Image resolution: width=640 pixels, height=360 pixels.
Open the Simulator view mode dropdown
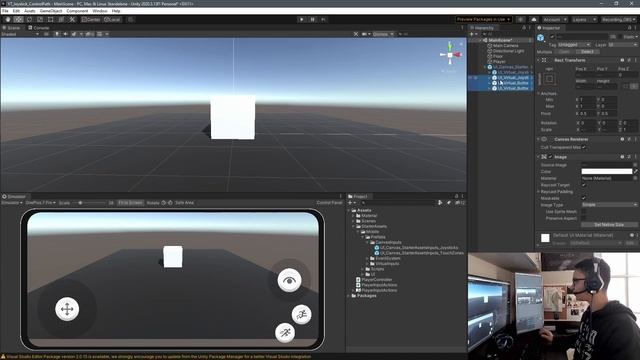[x=12, y=203]
